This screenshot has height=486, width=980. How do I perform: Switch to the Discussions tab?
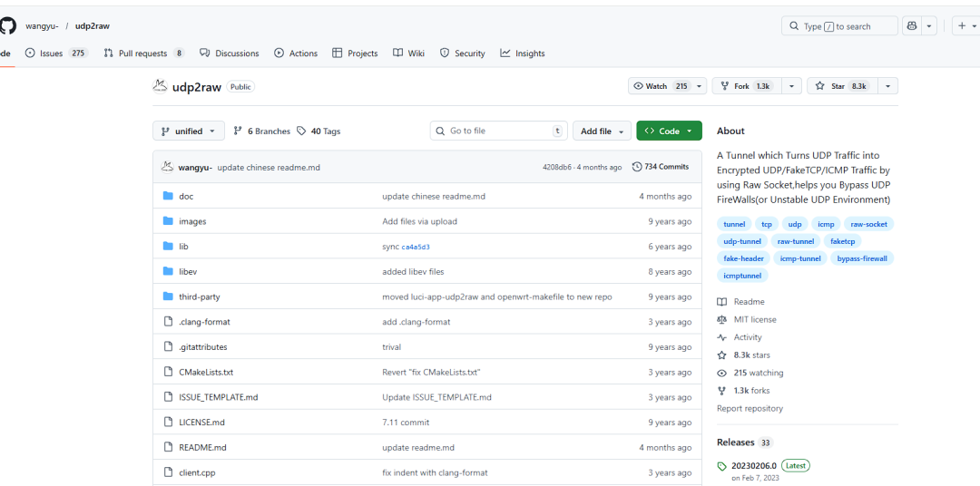230,53
